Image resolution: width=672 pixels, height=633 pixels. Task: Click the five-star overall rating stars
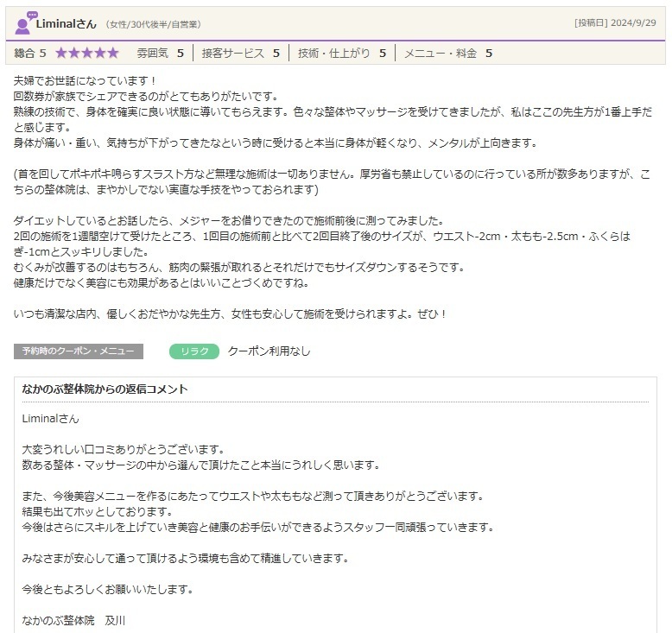pos(87,54)
